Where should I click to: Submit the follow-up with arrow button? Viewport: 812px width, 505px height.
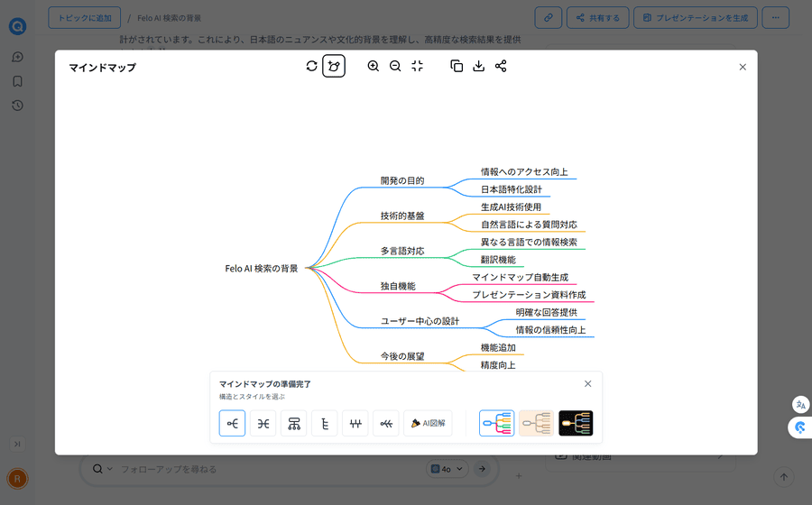(482, 469)
